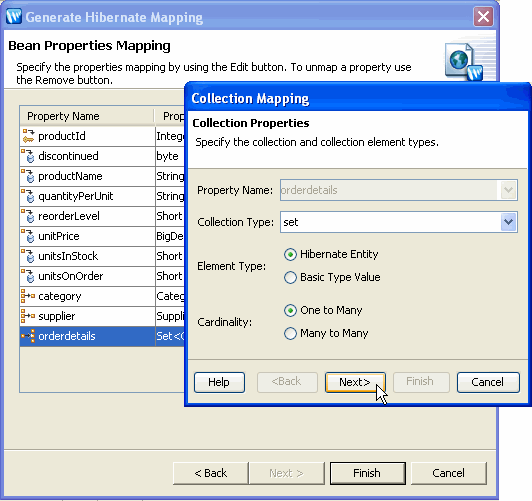Click the Short type cell for unitsOnOrder
The image size is (532, 501).
pos(170,276)
